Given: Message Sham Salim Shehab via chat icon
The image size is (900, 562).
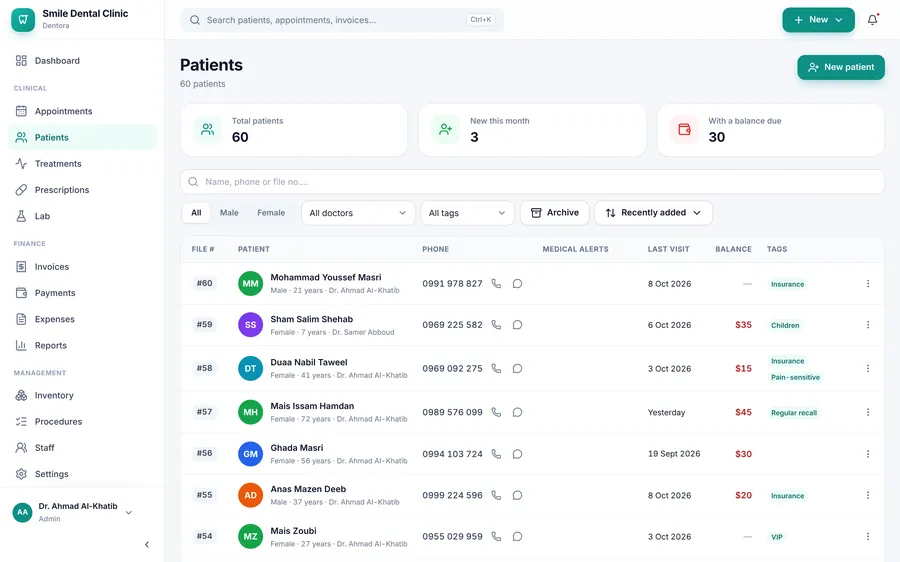Looking at the screenshot, I should (517, 325).
